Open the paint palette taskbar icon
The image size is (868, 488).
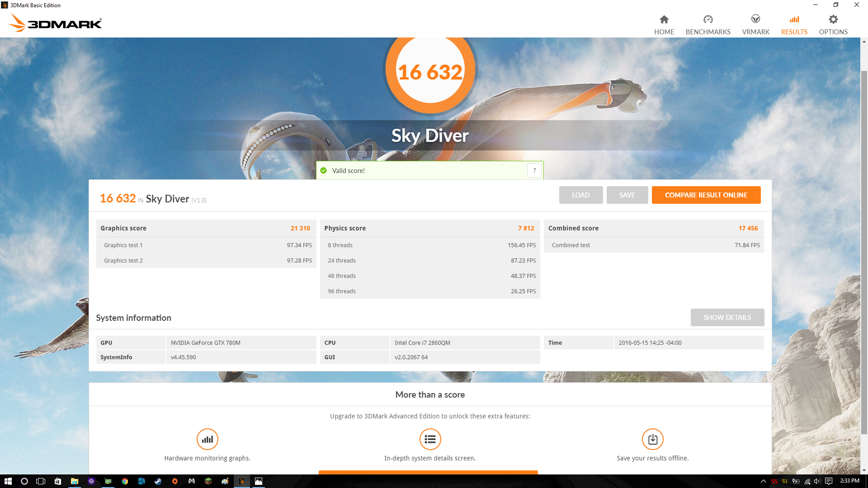(225, 481)
